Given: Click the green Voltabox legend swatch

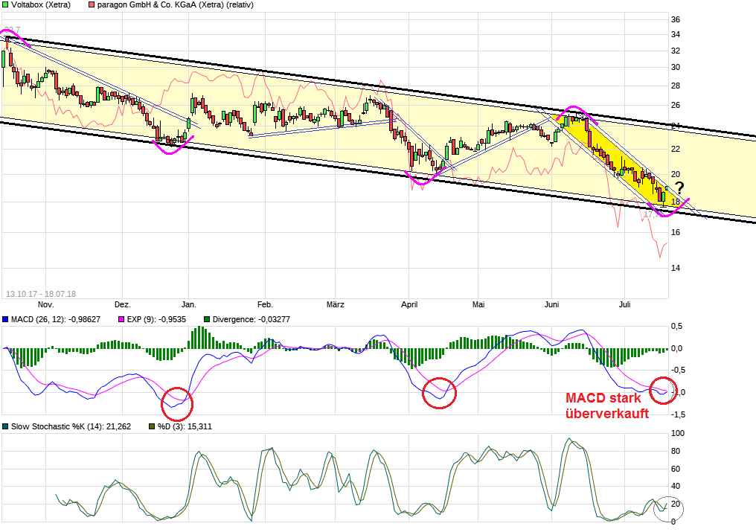Looking at the screenshot, I should pyautogui.click(x=5, y=5).
